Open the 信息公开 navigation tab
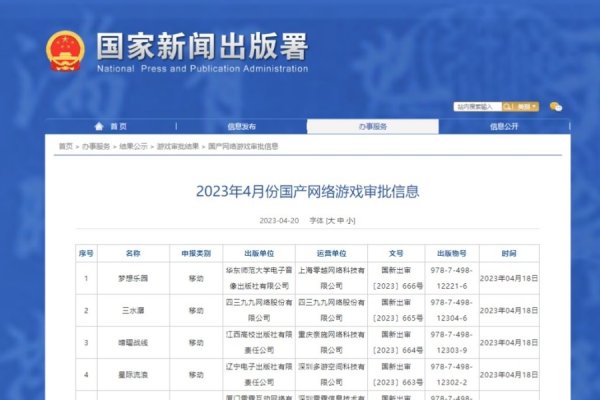The height and width of the screenshot is (400, 600). point(504,126)
